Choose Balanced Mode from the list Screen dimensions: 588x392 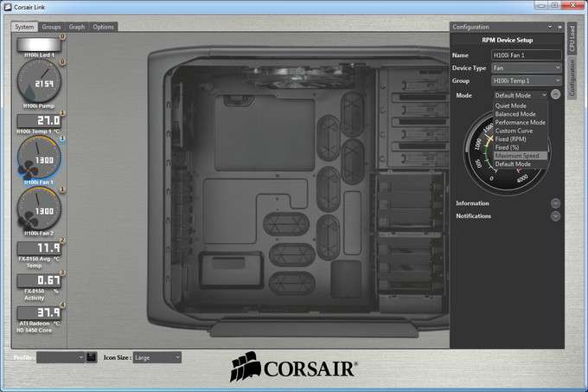(521, 114)
